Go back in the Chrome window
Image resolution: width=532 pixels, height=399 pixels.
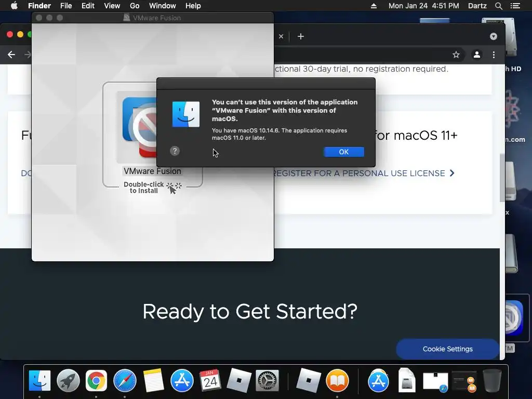tap(11, 55)
